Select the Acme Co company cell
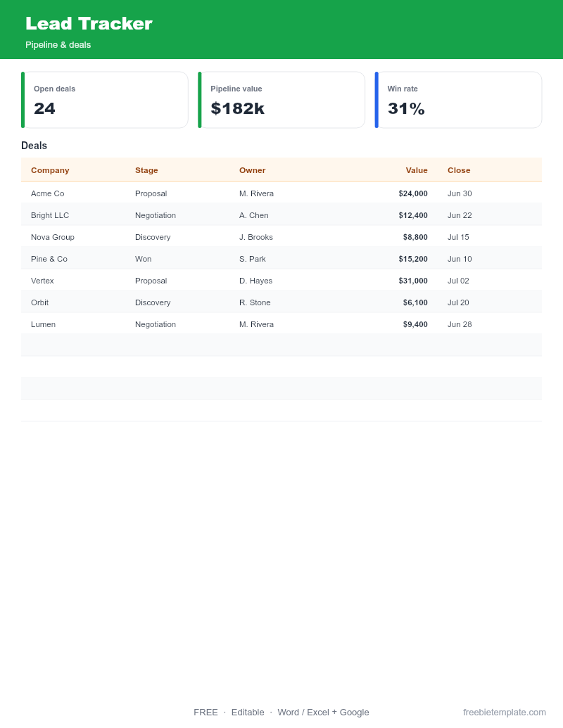 [x=47, y=193]
